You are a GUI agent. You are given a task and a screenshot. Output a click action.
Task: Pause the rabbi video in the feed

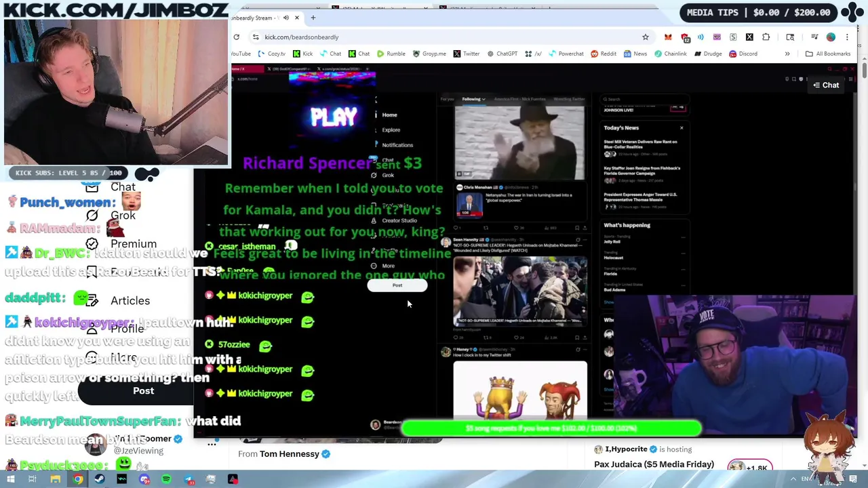pos(459,174)
